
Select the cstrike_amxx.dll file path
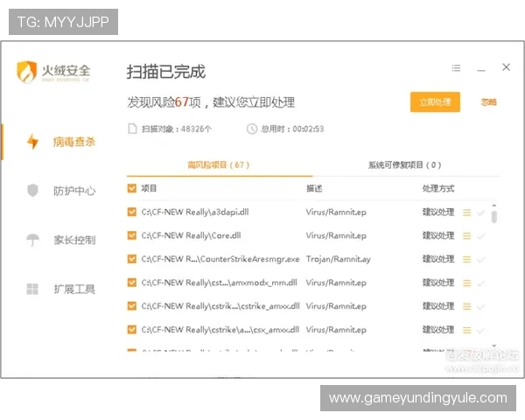pos(220,306)
